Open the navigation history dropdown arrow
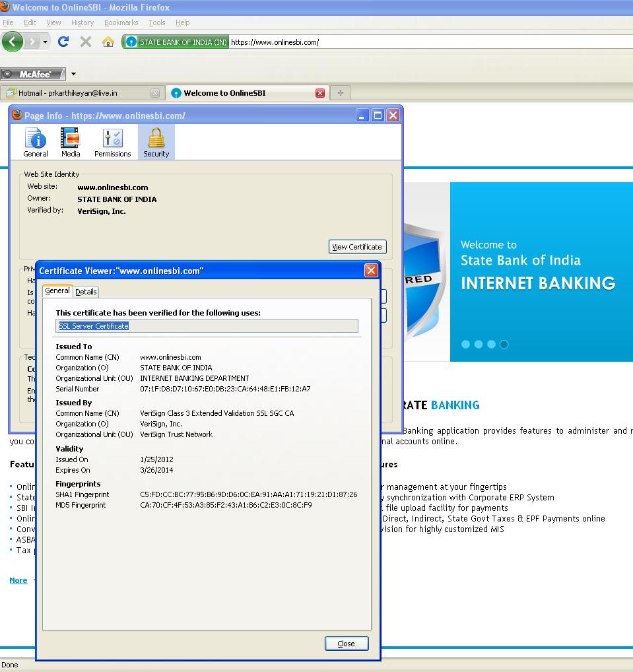This screenshot has width=633, height=672. [x=45, y=42]
